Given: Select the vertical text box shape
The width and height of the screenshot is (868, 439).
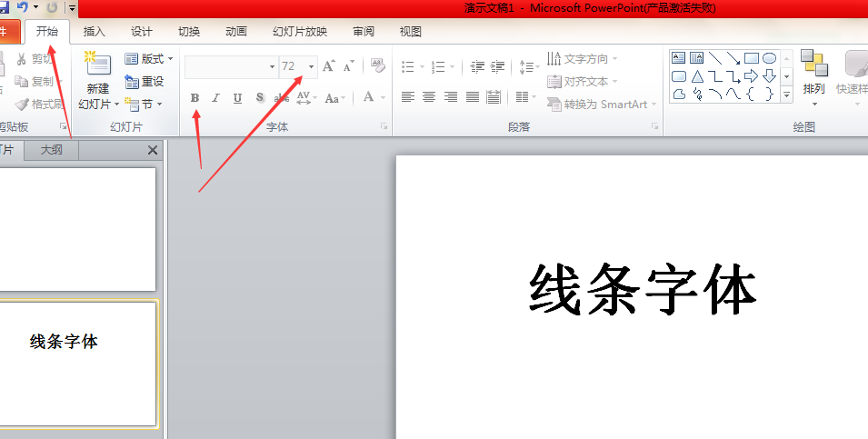Looking at the screenshot, I should pos(697,58).
